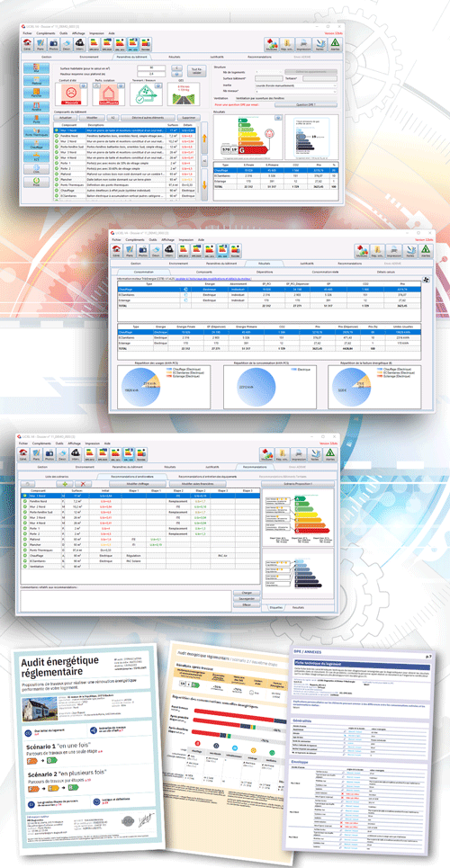Screen dimensions: 450x868
Task: Select ECS in top window left sidebar
Action: click(36, 158)
